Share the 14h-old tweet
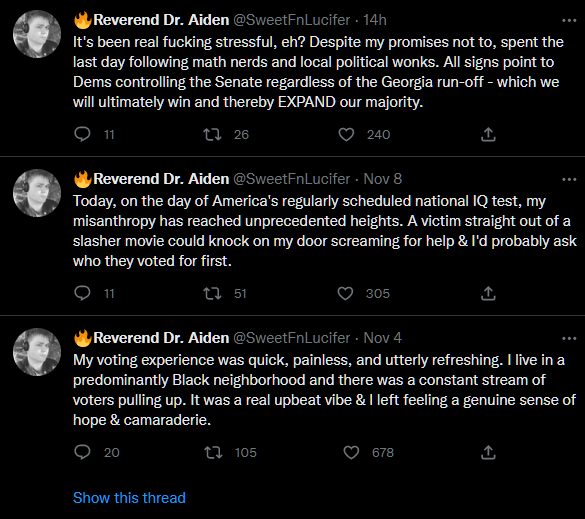This screenshot has width=585, height=519. (488, 134)
